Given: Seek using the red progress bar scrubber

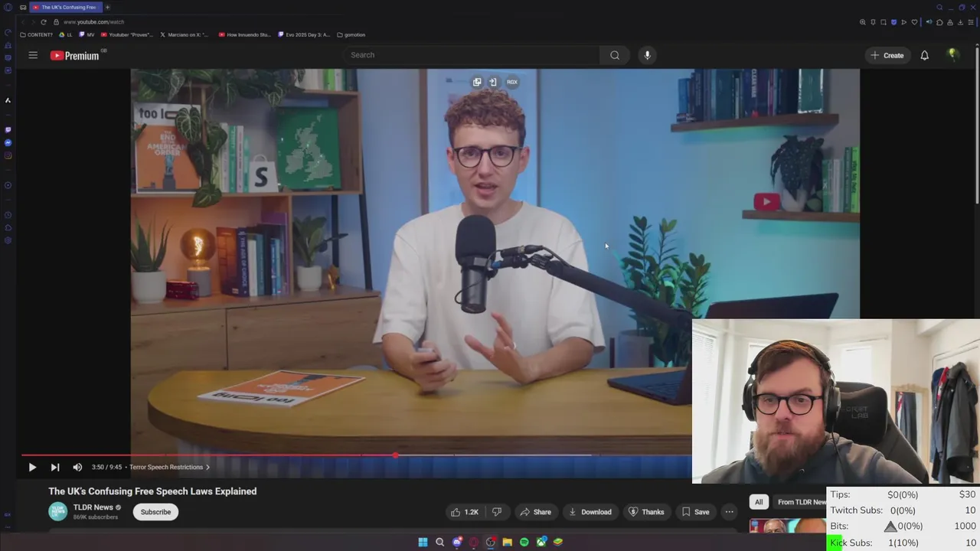Looking at the screenshot, I should point(395,455).
